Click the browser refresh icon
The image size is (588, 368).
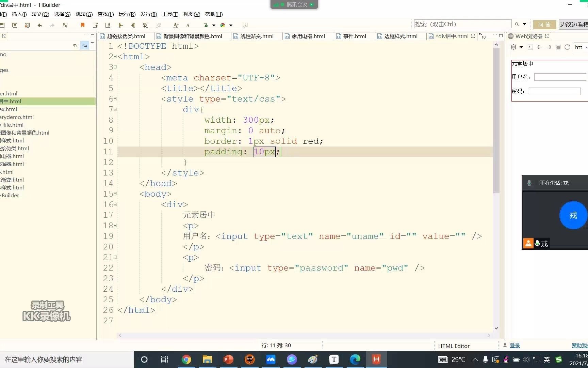[567, 47]
